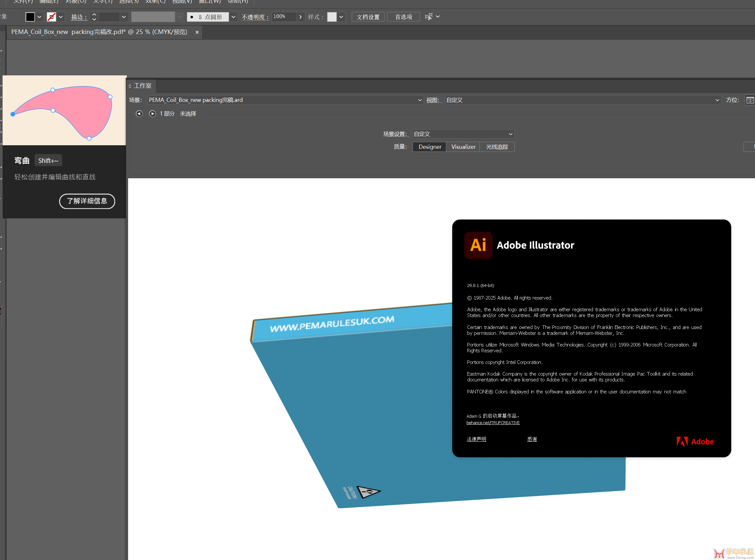
Task: Close the PEMA_Coil_Box document tab
Action: point(197,32)
